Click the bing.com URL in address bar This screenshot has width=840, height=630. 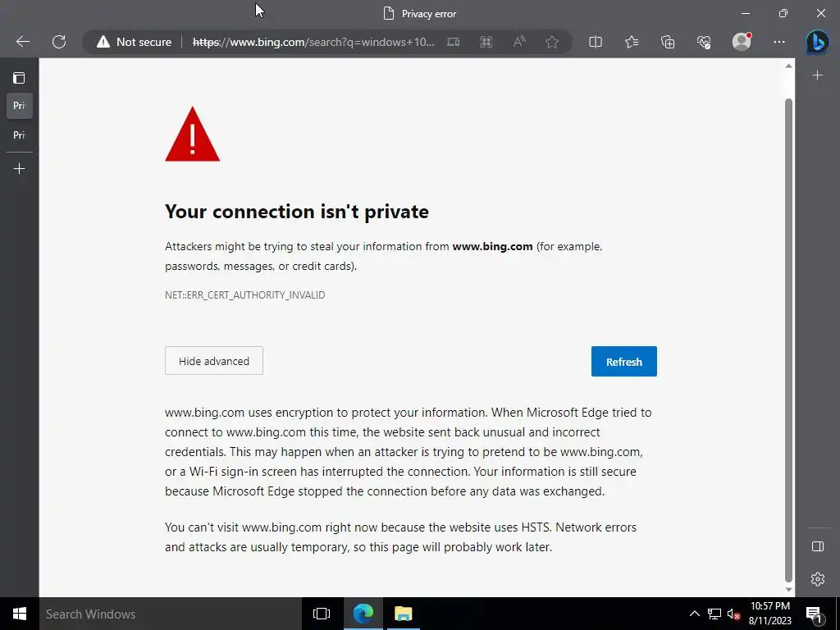(x=313, y=42)
